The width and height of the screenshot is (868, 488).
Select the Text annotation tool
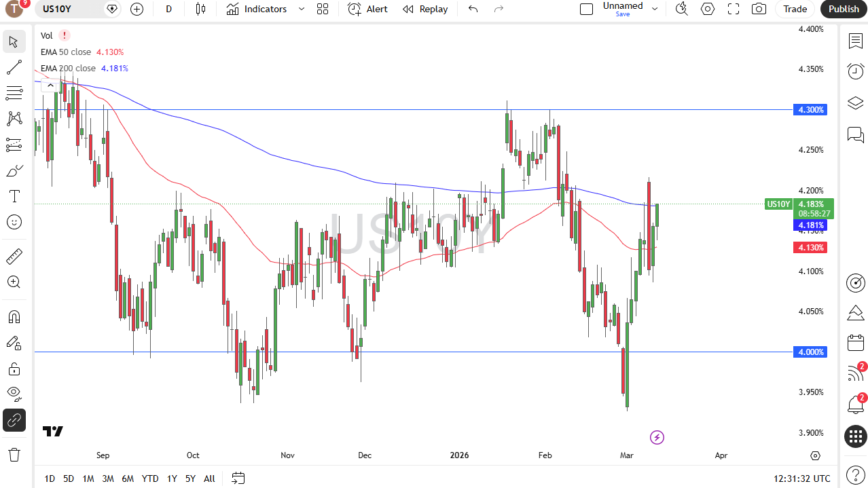14,196
